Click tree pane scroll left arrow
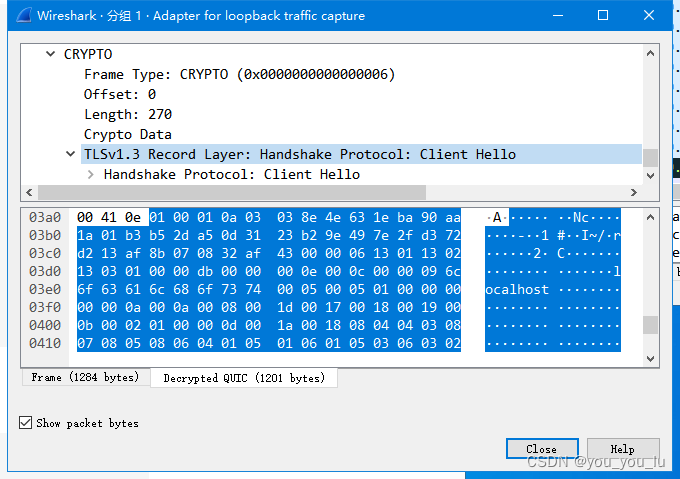Image resolution: width=680 pixels, height=479 pixels. (x=29, y=192)
